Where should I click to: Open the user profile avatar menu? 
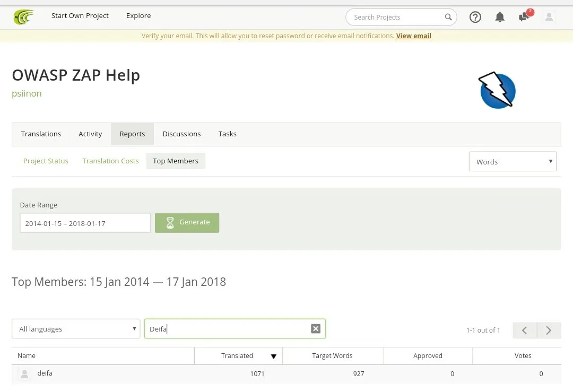tap(549, 17)
